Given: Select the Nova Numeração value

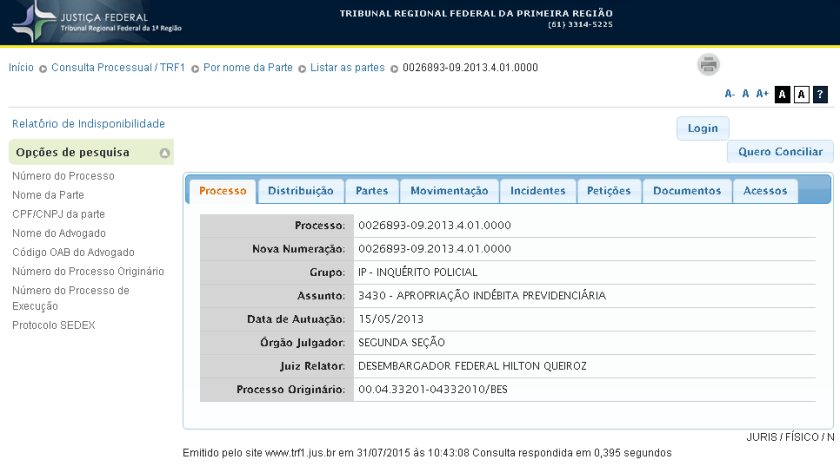Looking at the screenshot, I should point(434,249).
